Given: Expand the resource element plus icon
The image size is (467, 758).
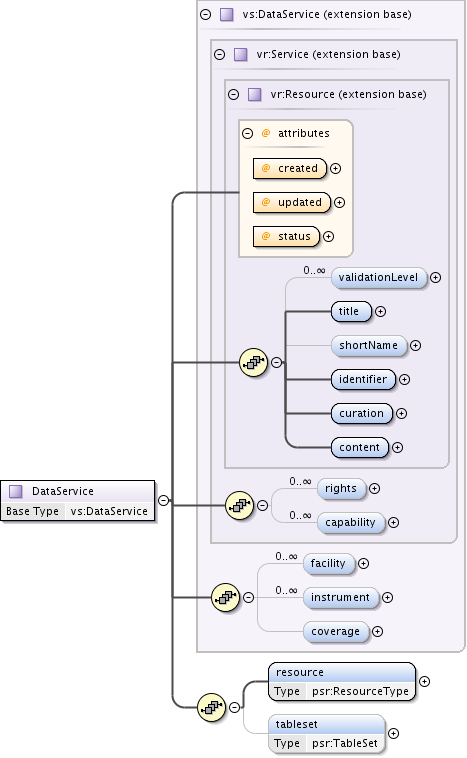Looking at the screenshot, I should click(424, 681).
